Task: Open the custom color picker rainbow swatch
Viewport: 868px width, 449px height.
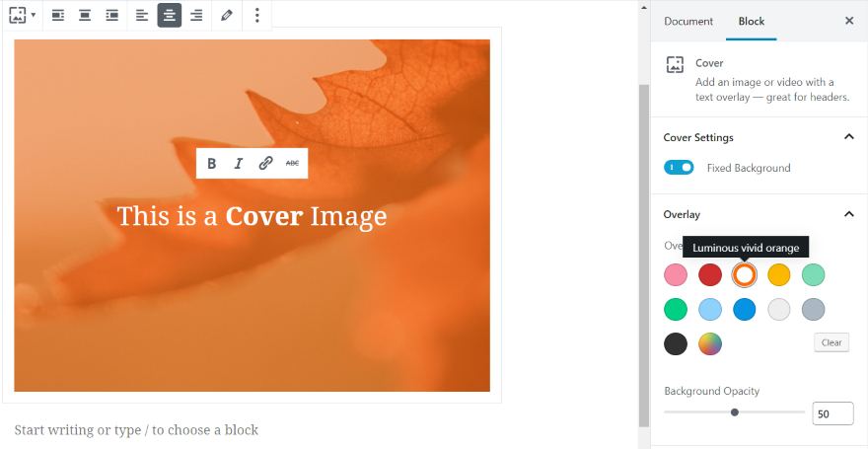Action: (x=710, y=343)
